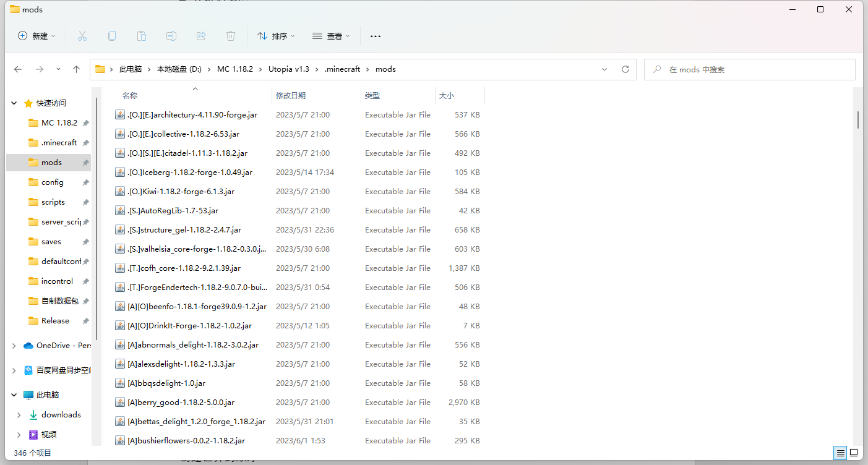868x465 pixels.
Task: Open the See more ellipsis menu
Action: pyautogui.click(x=376, y=36)
